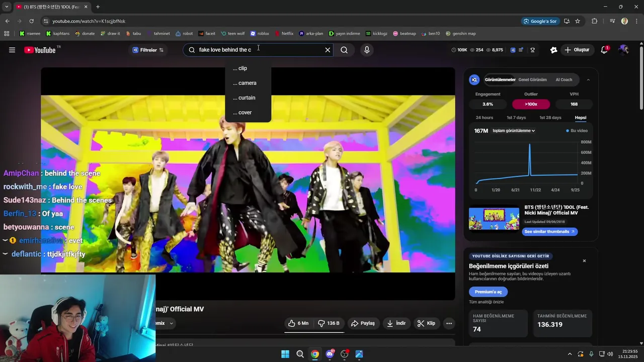Switch to AI Coach tab

[563, 80]
